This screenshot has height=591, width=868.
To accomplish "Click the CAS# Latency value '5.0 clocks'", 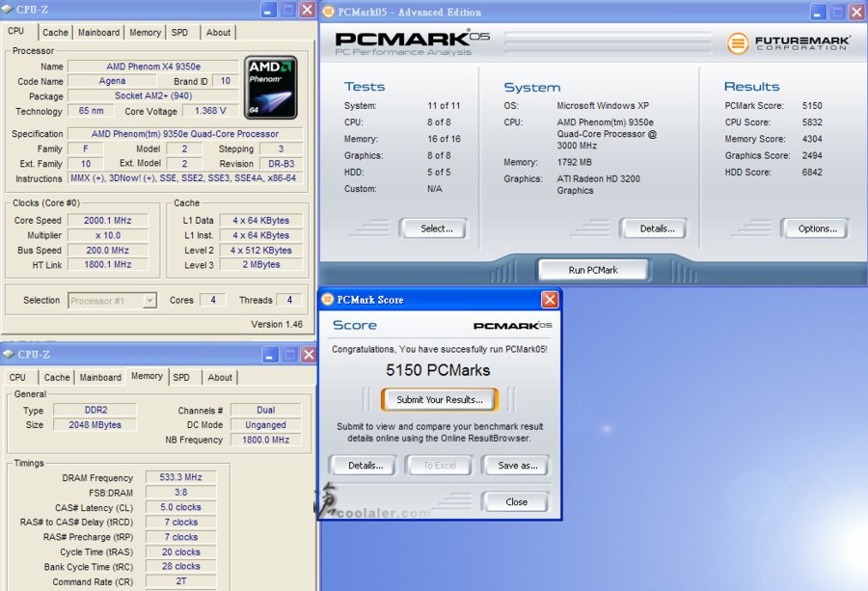I will coord(181,507).
